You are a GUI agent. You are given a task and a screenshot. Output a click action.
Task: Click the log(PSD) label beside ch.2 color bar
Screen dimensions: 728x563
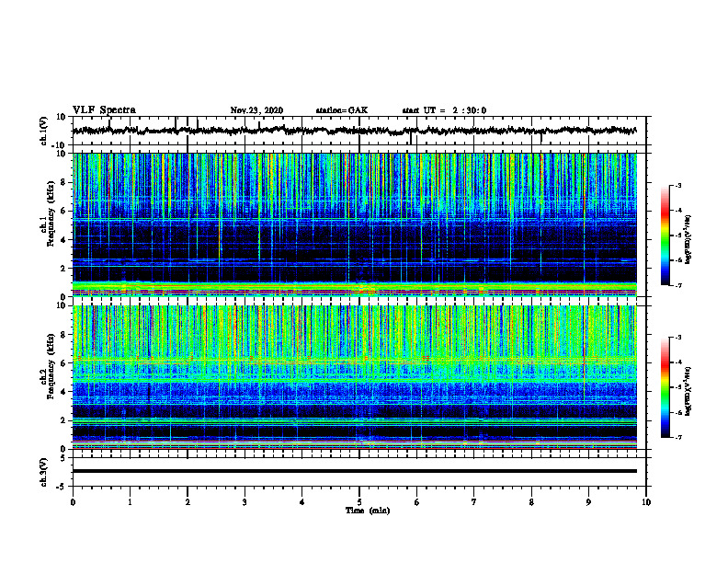click(x=688, y=391)
